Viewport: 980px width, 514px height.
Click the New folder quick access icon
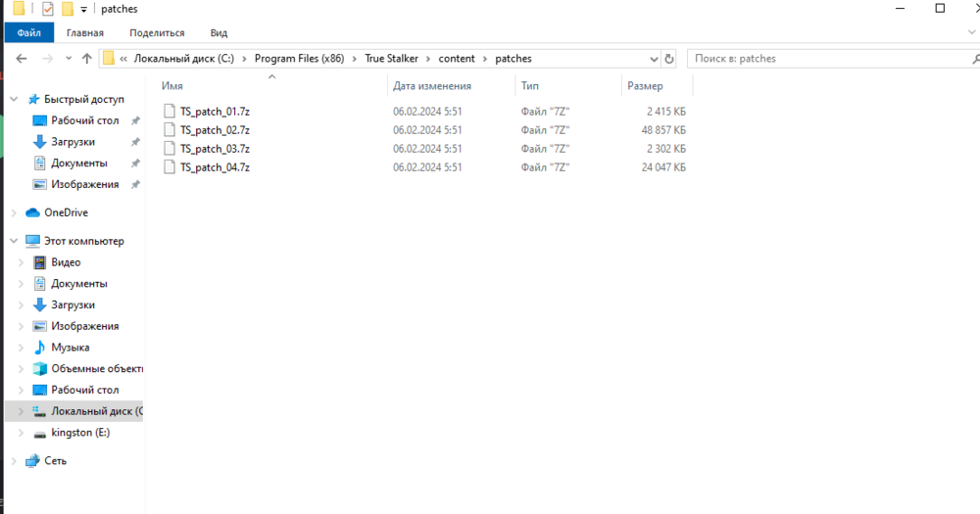[x=68, y=9]
